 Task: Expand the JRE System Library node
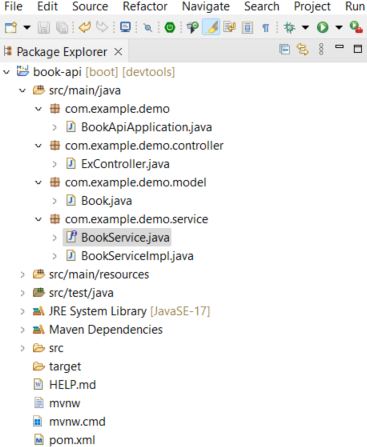click(x=22, y=312)
